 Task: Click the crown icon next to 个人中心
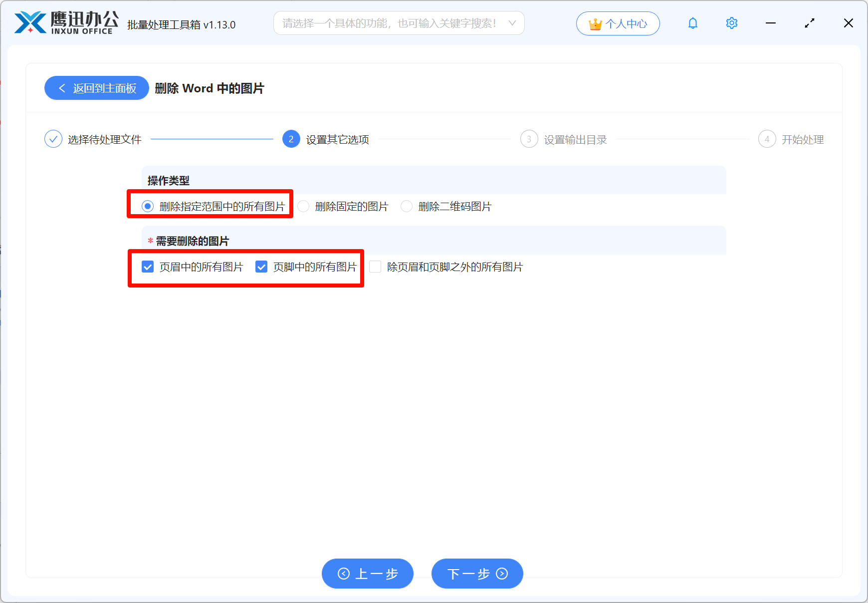pyautogui.click(x=595, y=23)
